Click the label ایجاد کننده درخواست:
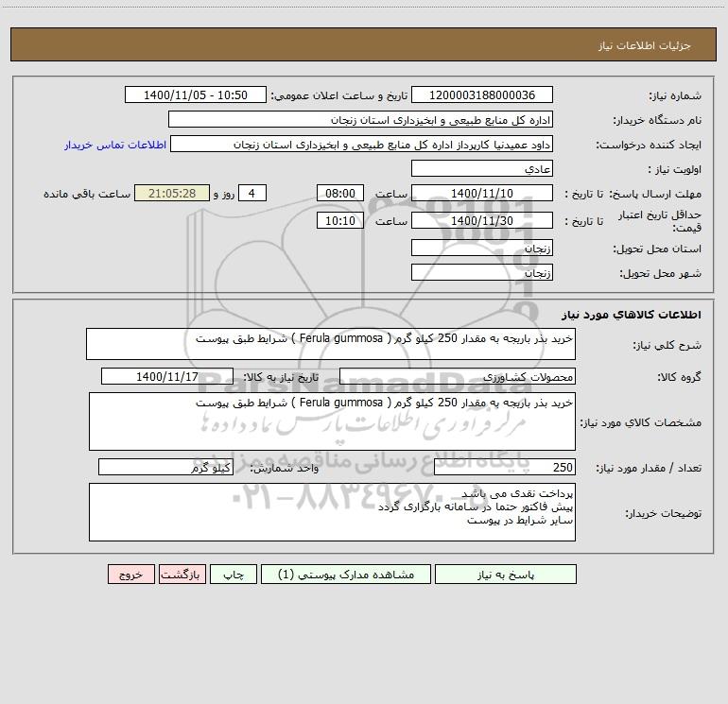The width and height of the screenshot is (728, 704). point(649,145)
